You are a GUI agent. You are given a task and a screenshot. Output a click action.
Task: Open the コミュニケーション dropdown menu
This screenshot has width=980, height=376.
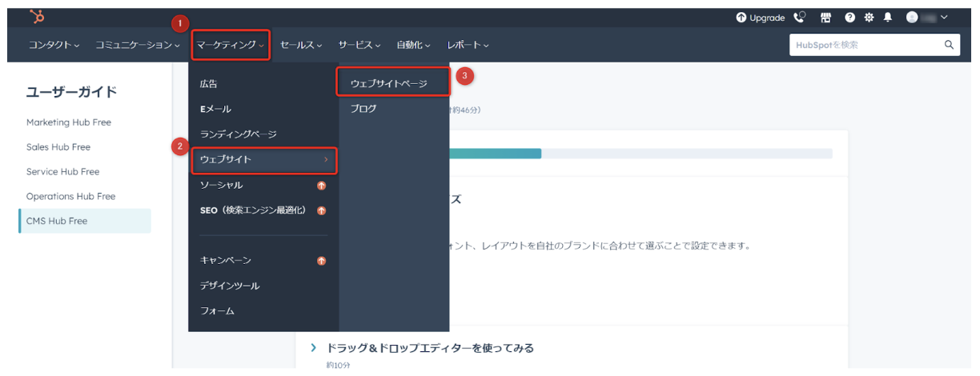[x=138, y=46]
